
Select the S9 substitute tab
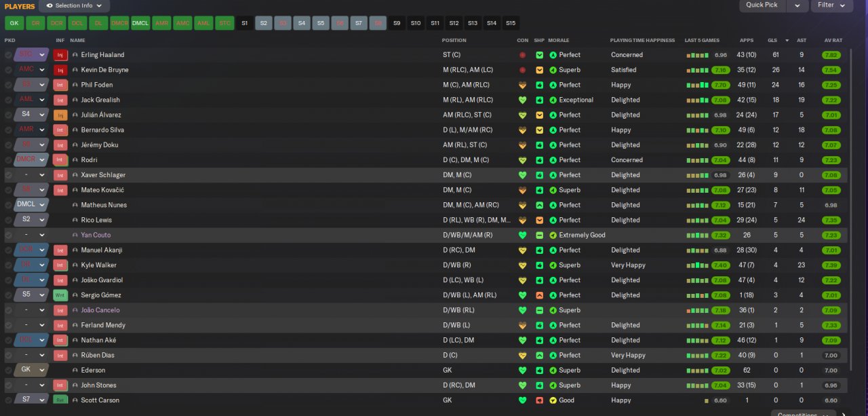coord(397,23)
